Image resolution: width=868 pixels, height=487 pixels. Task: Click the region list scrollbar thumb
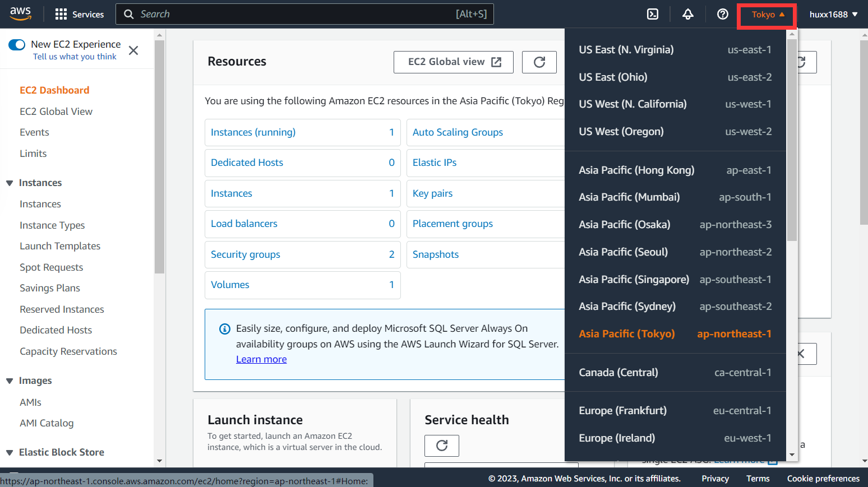coord(792,140)
